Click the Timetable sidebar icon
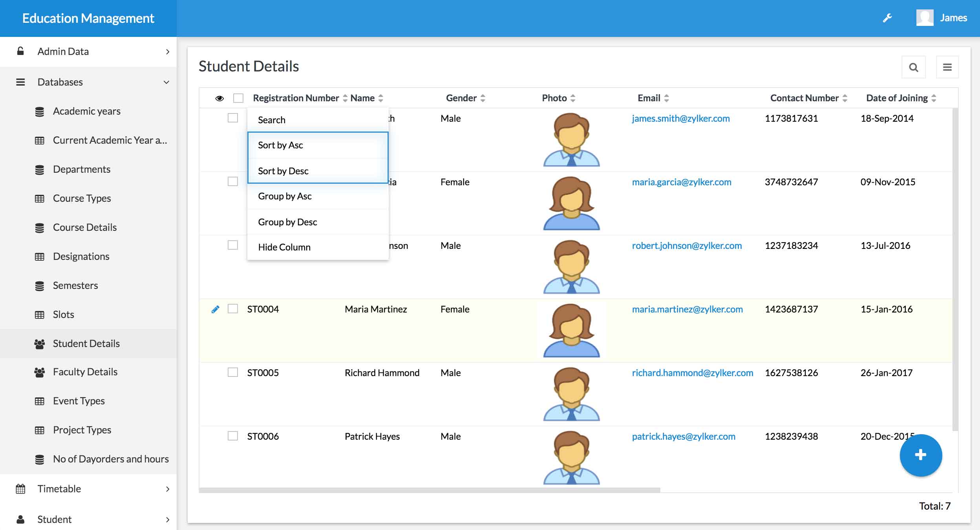The height and width of the screenshot is (530, 980). pos(20,487)
